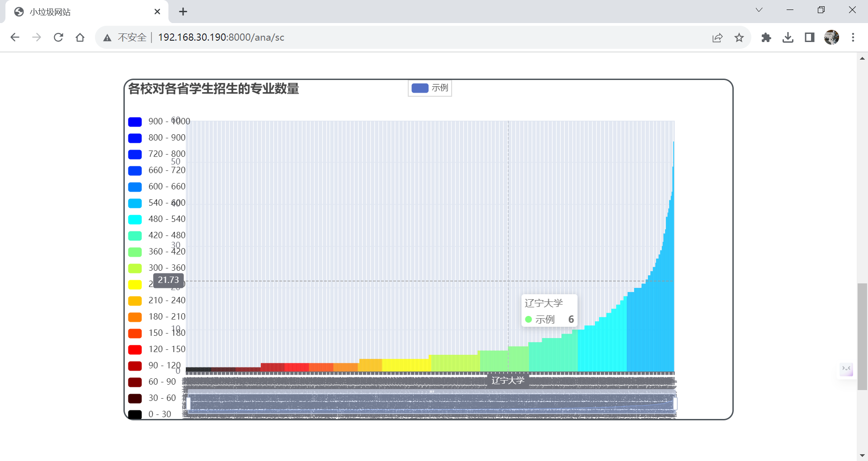Minimize the browser window
868x461 pixels.
coord(790,10)
